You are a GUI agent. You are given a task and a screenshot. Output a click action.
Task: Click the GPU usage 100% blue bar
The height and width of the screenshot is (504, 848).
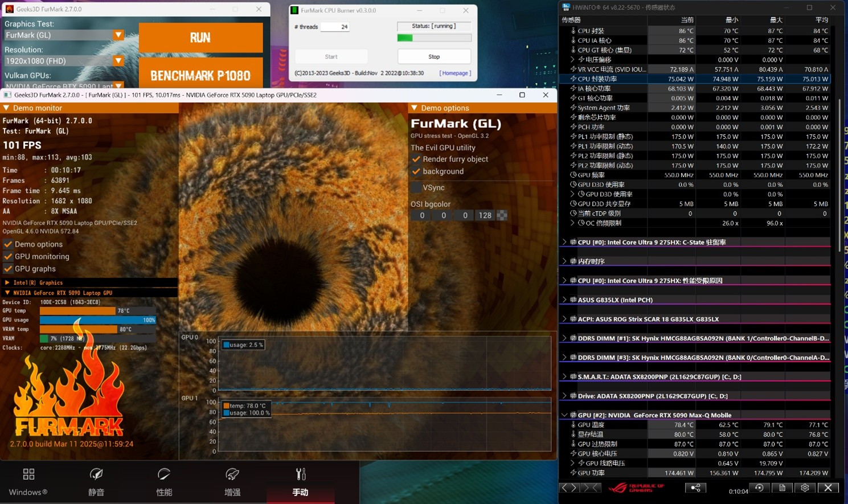click(98, 320)
